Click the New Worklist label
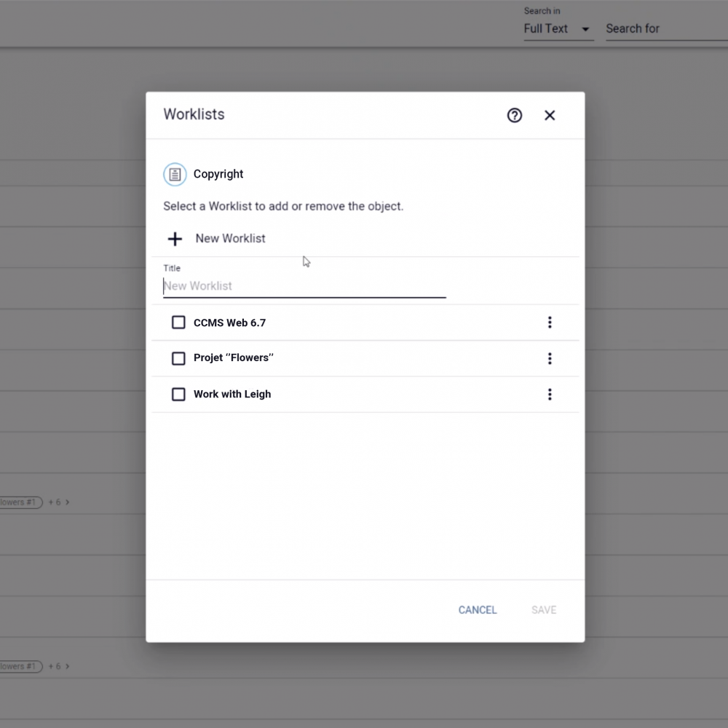The image size is (728, 728). (230, 238)
